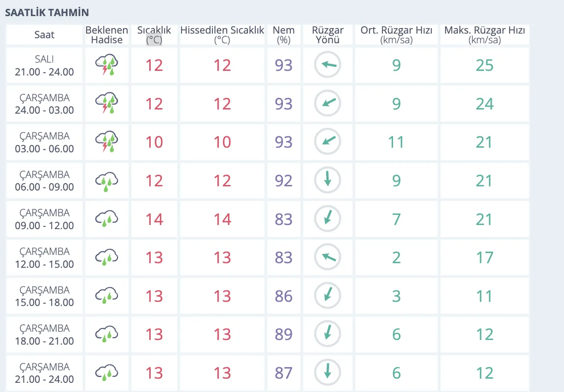Click wind direction arrow for Çarşamba 06.00 - 09.00
Image resolution: width=564 pixels, height=392 pixels.
327,181
